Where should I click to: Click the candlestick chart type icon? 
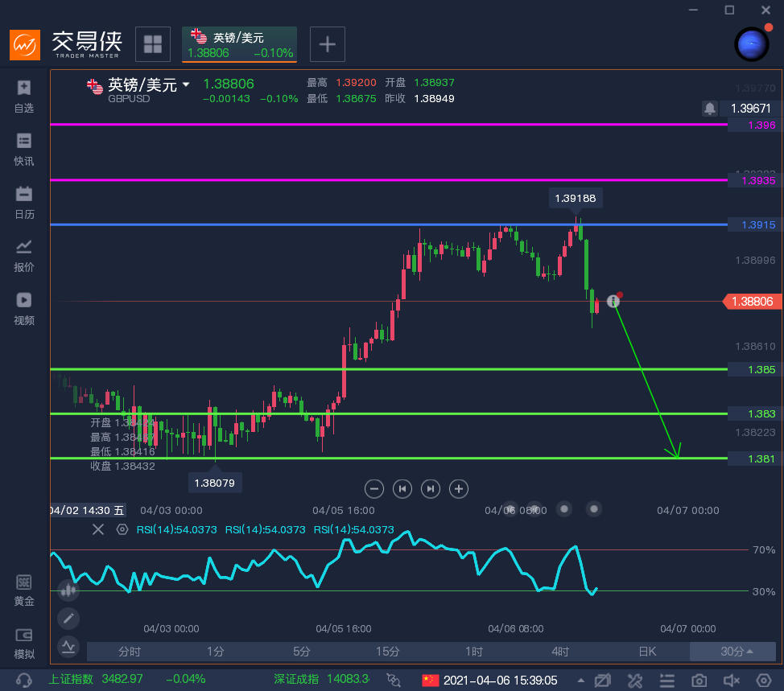(68, 590)
